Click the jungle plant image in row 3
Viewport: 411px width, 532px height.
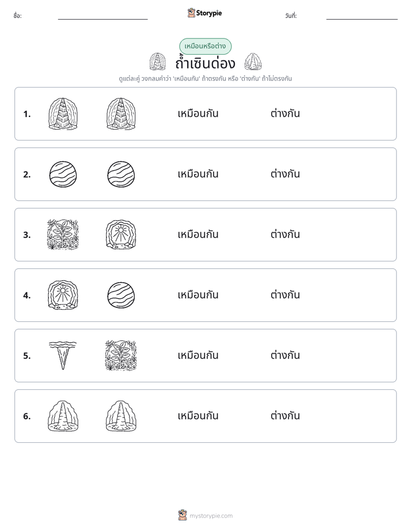point(63,234)
